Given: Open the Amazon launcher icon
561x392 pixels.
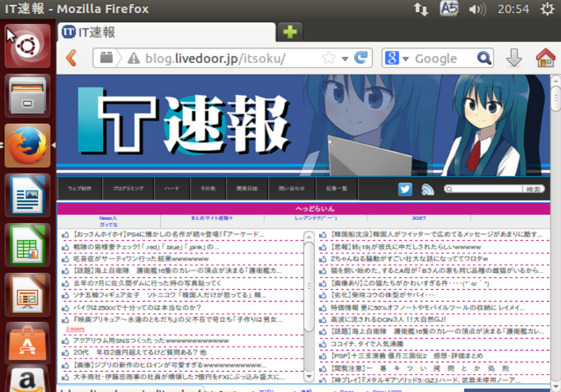Looking at the screenshot, I should pos(27,381).
